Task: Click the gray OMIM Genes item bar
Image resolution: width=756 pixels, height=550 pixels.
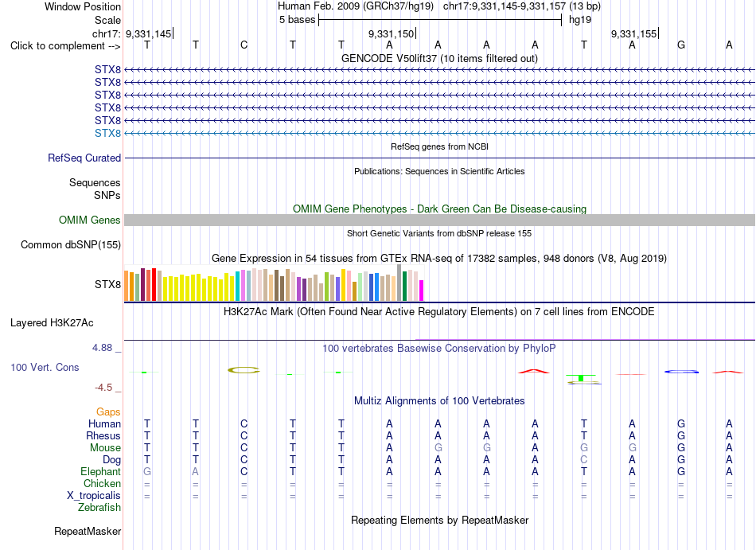Action: pos(439,220)
